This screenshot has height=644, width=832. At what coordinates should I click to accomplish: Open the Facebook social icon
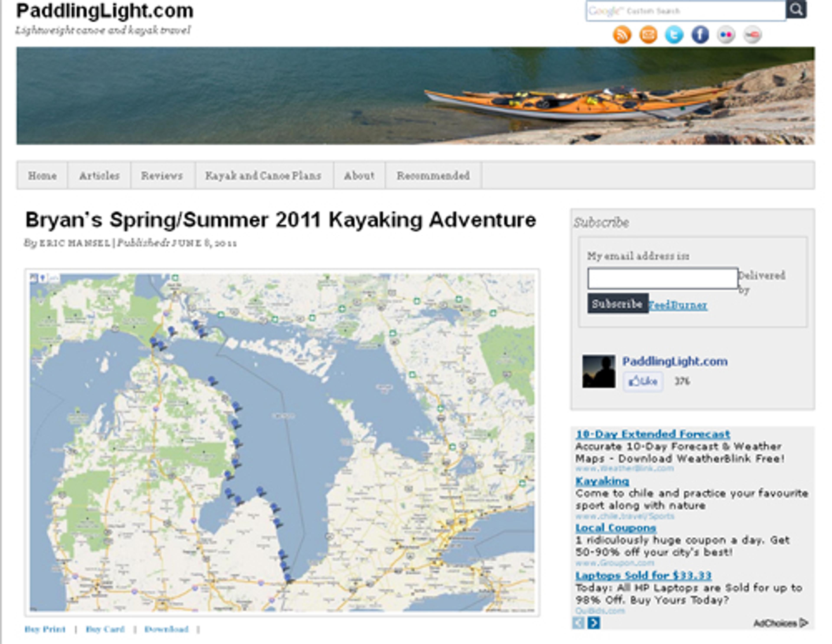pyautogui.click(x=700, y=35)
